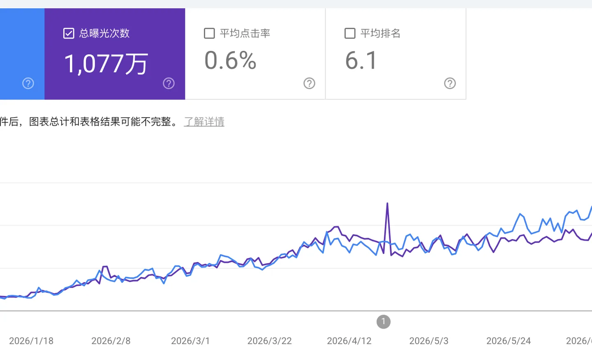Screen dimensions: 592x364
Task: Enable the 平均点击率 checkbox
Action: click(x=209, y=33)
